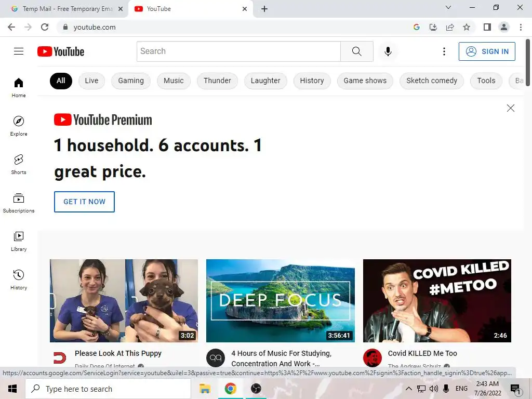This screenshot has height=399, width=532.
Task: Open Chrome three-dot menu
Action: pos(521,27)
